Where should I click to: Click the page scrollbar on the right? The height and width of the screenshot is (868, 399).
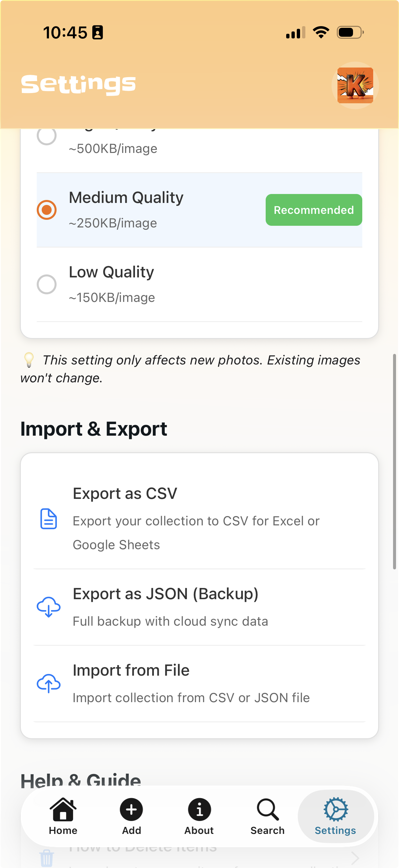pyautogui.click(x=394, y=461)
